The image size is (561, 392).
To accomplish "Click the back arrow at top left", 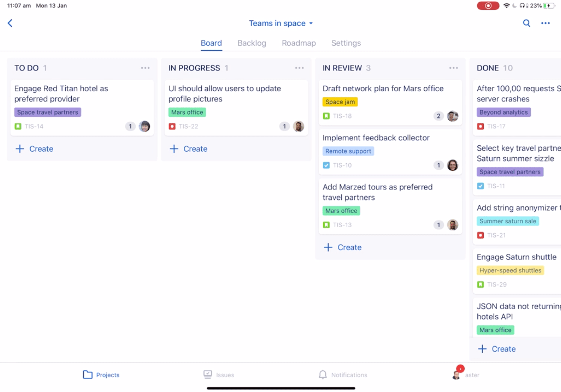I will [x=10, y=23].
